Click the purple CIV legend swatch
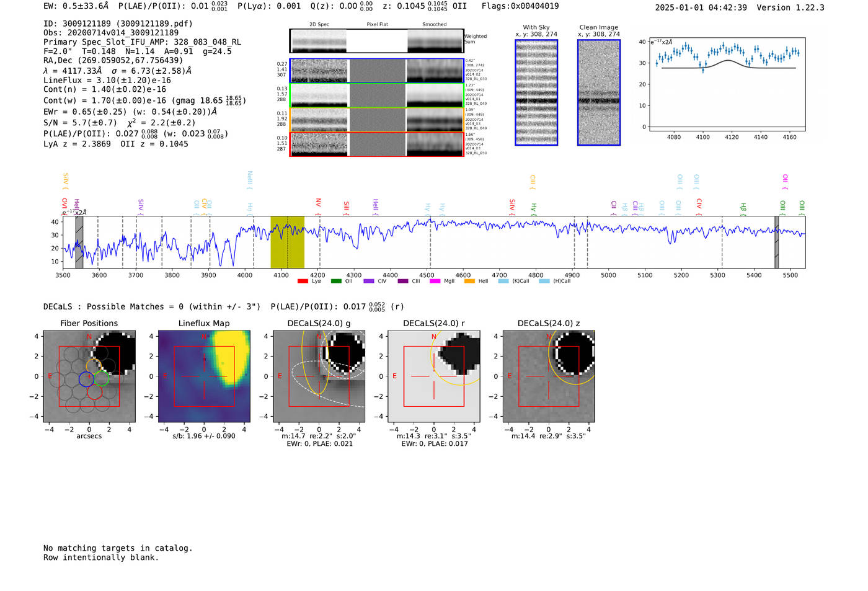The image size is (868, 591). [x=369, y=282]
